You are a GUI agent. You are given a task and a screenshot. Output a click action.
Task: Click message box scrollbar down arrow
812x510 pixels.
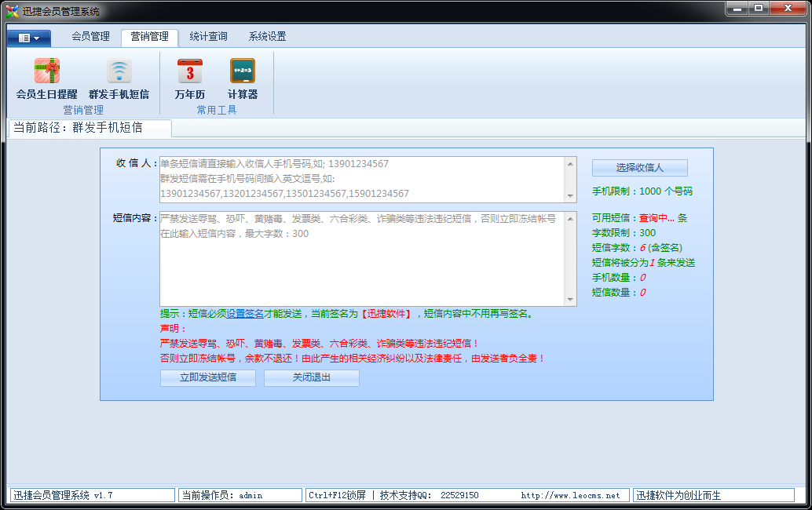[570, 299]
